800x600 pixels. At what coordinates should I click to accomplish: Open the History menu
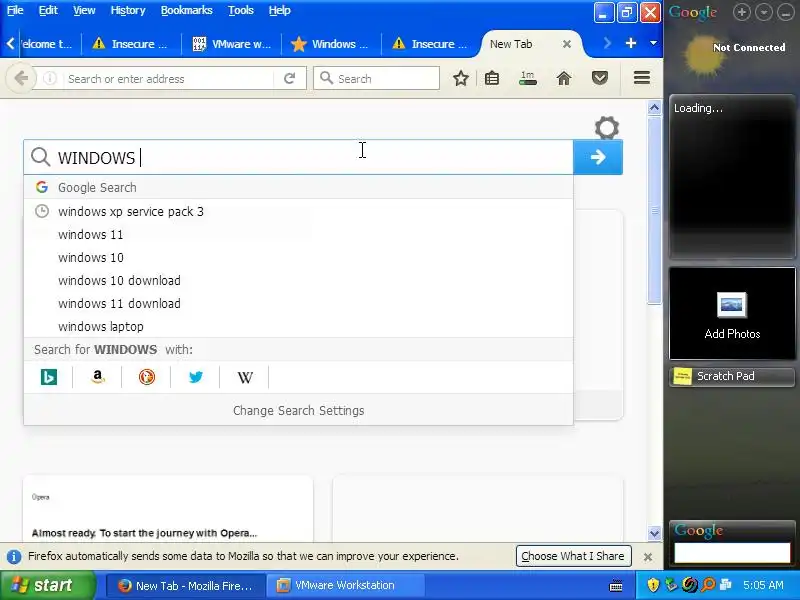pos(128,10)
